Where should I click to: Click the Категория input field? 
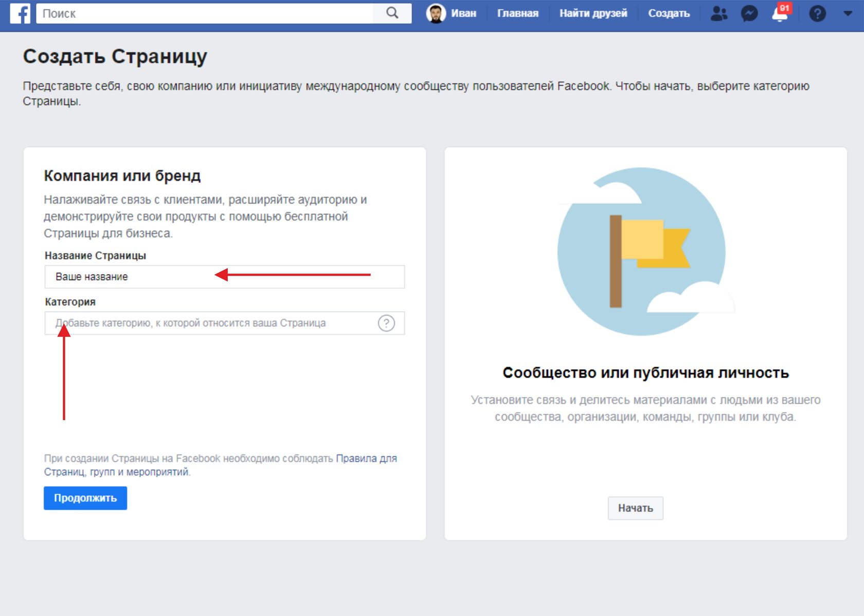click(x=225, y=323)
